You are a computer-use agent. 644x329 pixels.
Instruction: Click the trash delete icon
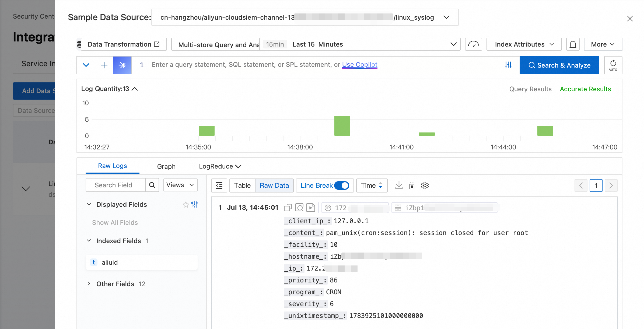pyautogui.click(x=412, y=185)
